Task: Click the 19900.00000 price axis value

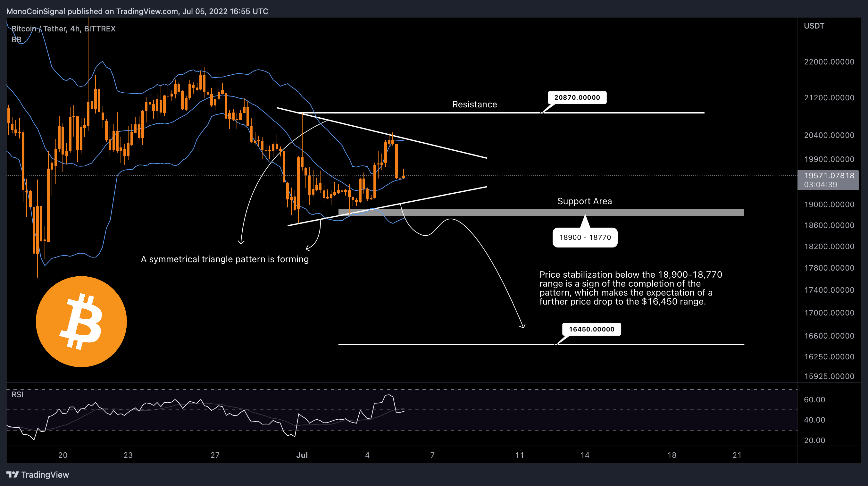Action: click(829, 159)
